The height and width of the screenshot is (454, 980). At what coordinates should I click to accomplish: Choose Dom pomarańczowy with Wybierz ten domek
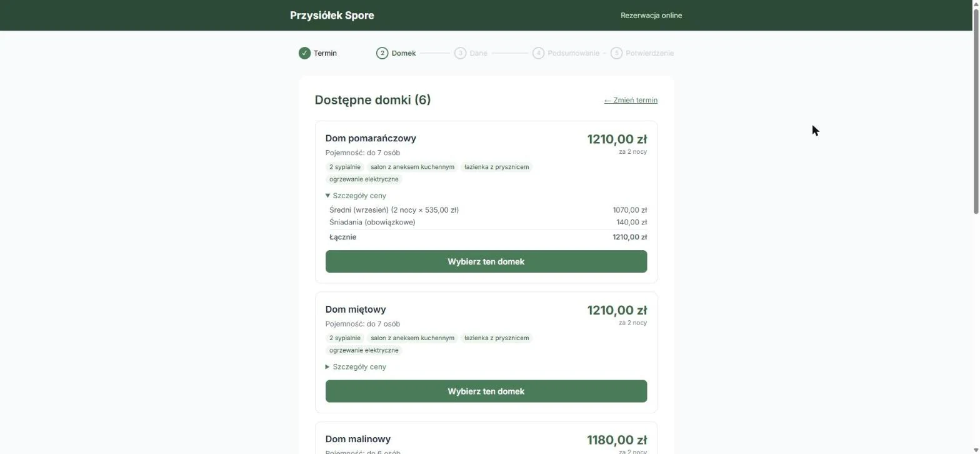pos(486,261)
